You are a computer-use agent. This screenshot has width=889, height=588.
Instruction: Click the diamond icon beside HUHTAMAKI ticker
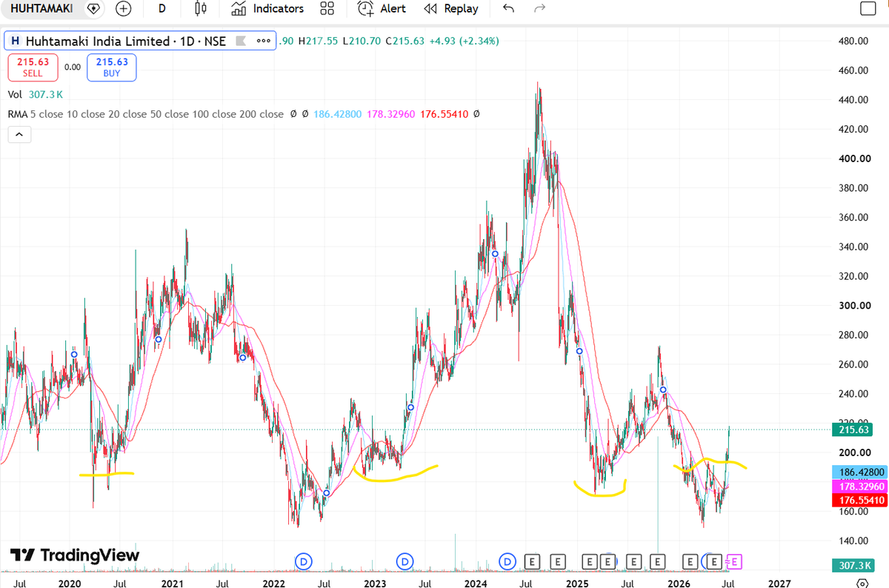point(93,9)
